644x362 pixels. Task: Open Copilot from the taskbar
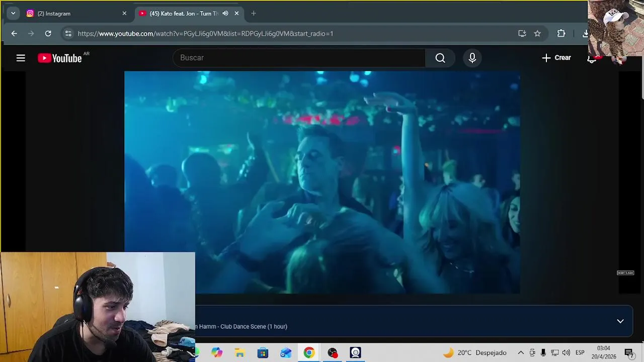(x=217, y=353)
